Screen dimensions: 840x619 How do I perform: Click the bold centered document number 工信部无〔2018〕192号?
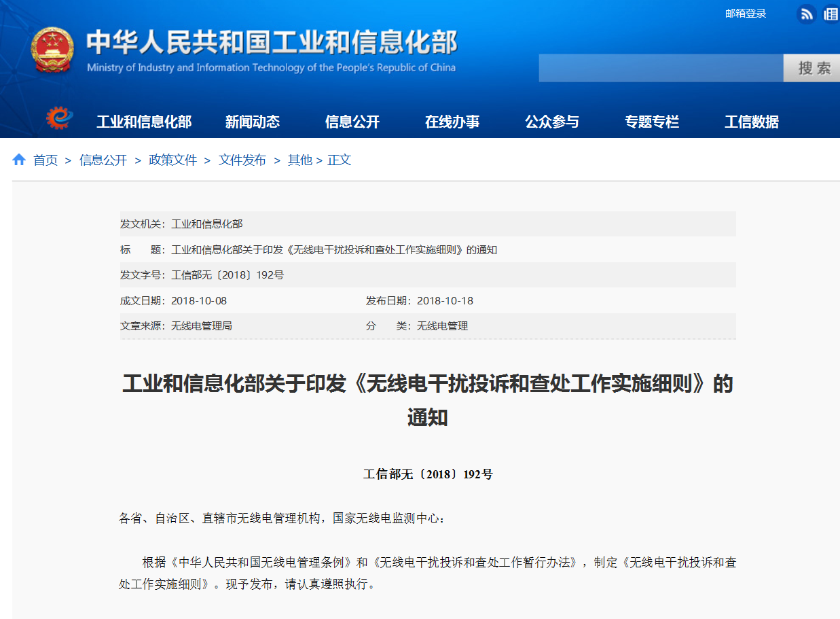click(x=428, y=474)
